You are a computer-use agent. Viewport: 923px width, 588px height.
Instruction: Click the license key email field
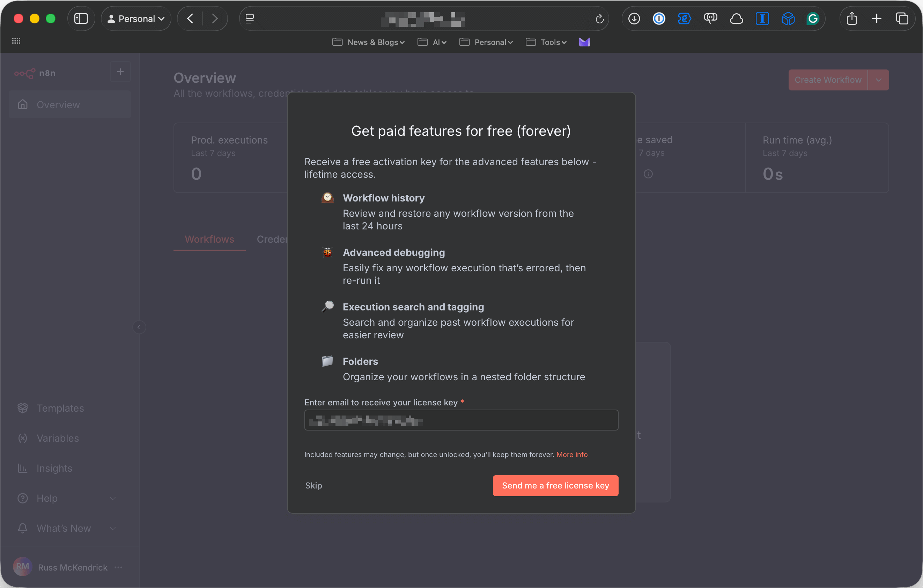(x=461, y=420)
